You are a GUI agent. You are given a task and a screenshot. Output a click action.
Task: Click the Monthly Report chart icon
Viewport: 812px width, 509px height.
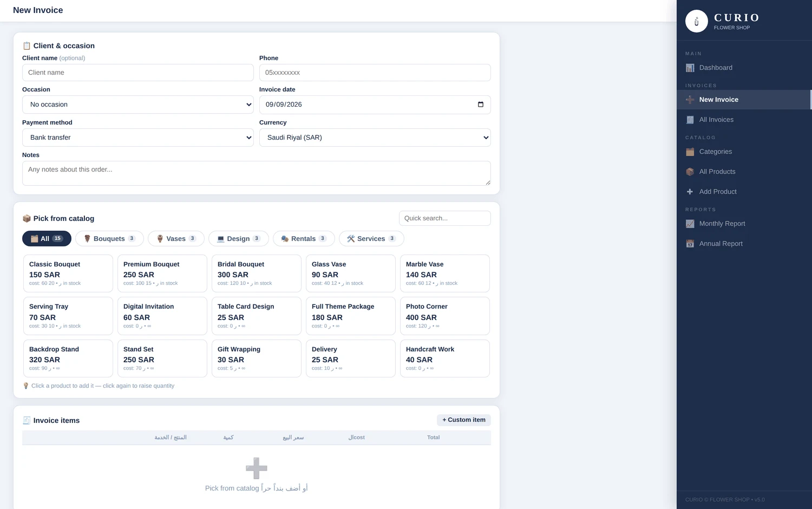pyautogui.click(x=690, y=224)
